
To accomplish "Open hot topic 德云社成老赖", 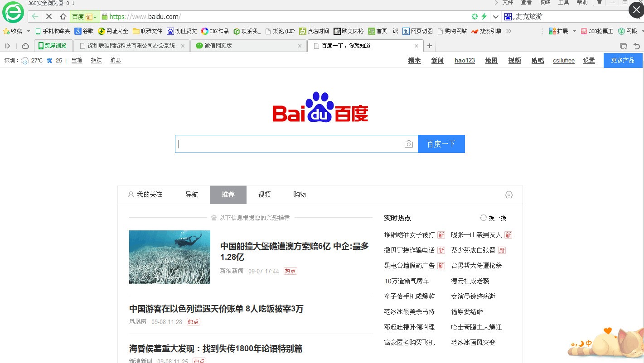I will click(x=470, y=281).
